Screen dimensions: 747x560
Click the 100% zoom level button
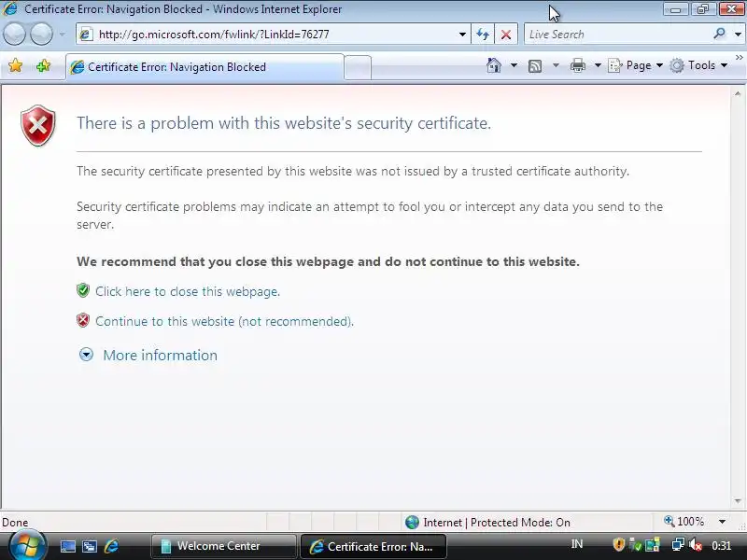(x=684, y=522)
